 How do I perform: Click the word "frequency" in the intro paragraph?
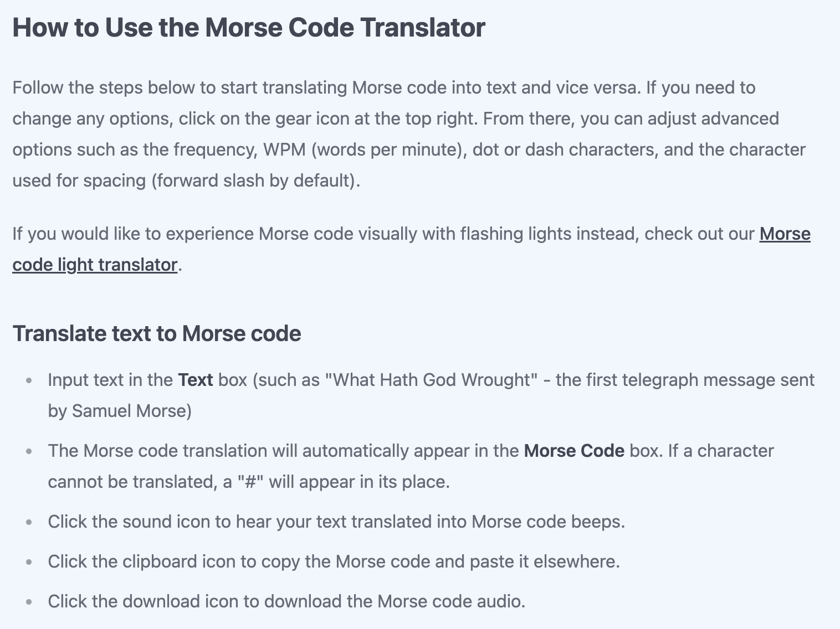coord(216,149)
